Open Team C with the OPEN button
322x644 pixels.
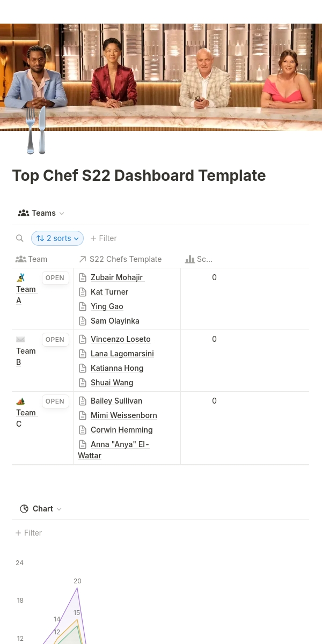tap(55, 401)
